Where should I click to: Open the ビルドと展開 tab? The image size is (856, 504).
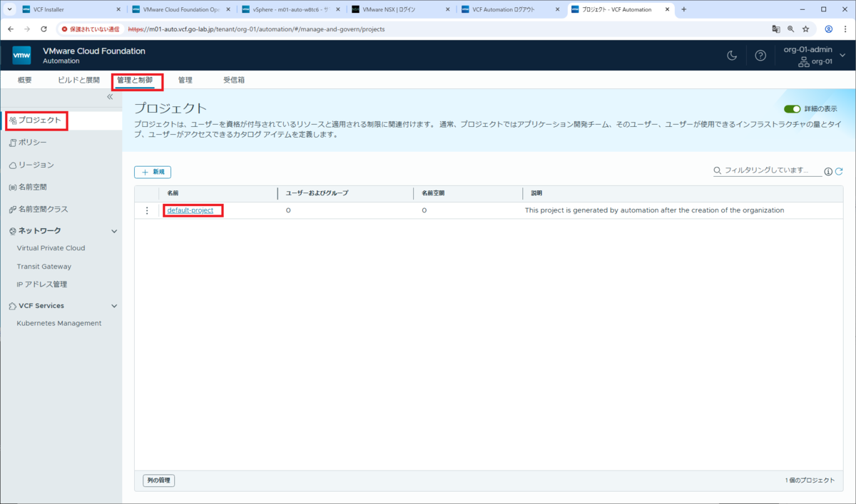(x=78, y=80)
